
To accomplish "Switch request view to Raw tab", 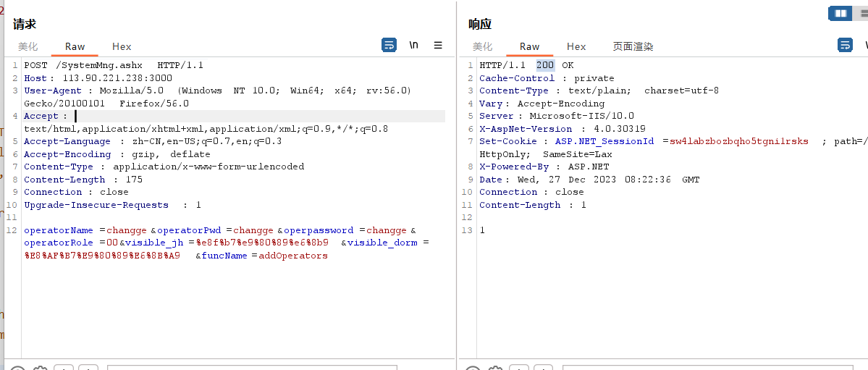I will [75, 46].
